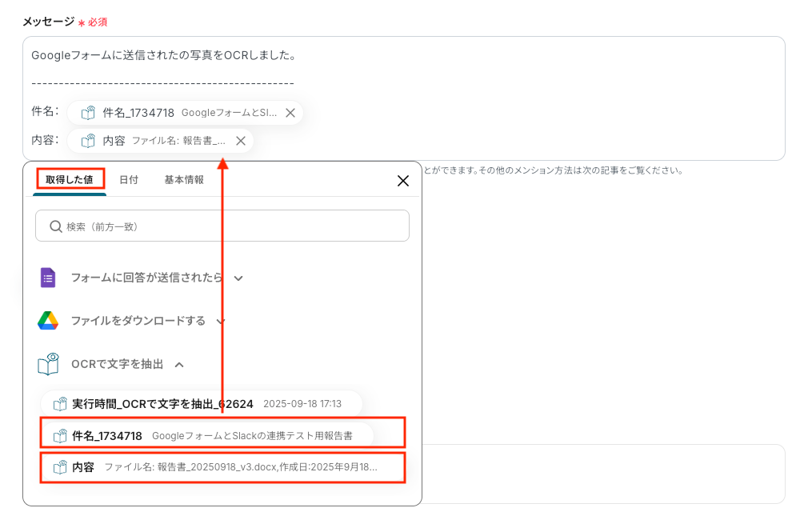
Task: Click the メンション方法 help text
Action: tap(553, 170)
